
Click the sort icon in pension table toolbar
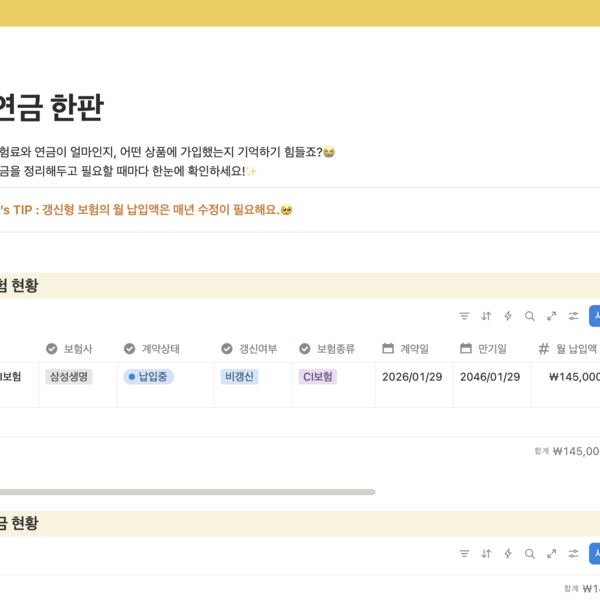486,554
